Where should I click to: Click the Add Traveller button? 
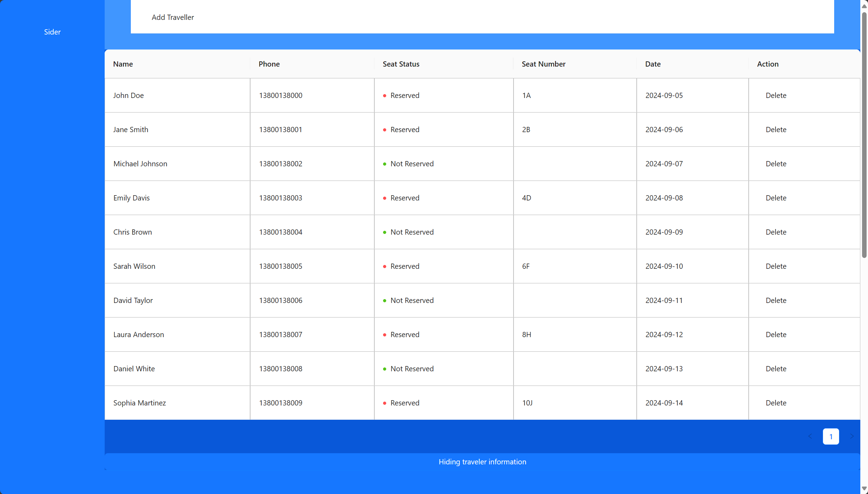[x=173, y=17]
